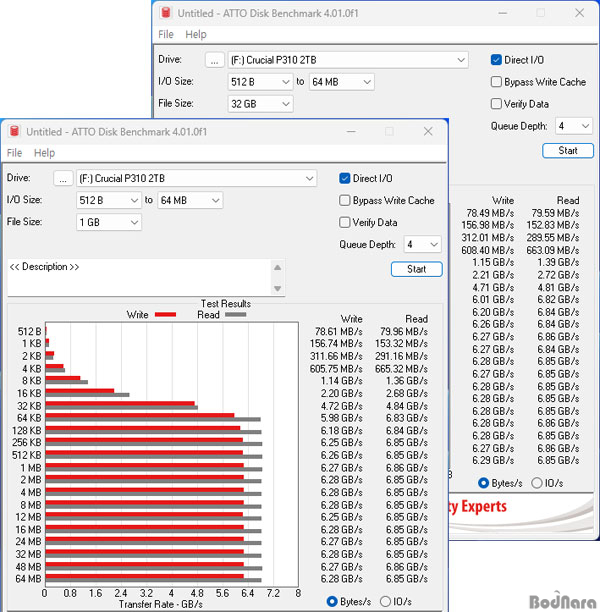Screen dimensions: 600x612
Task: Open File Size 32 GB dropdown in back window
Action: [x=260, y=104]
